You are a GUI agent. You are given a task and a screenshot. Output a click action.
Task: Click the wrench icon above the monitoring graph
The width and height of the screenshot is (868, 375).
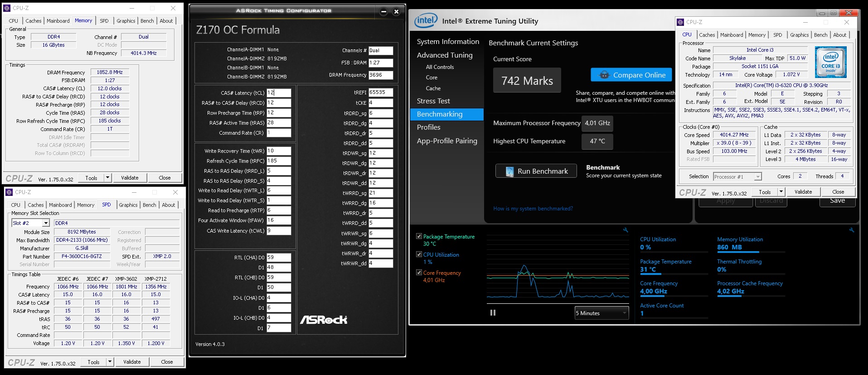[x=626, y=230]
